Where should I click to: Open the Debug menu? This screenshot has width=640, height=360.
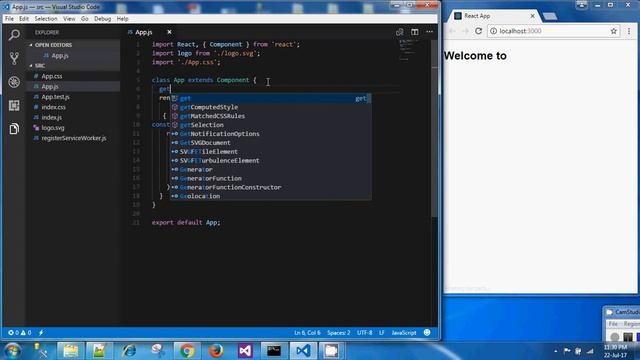102,19
